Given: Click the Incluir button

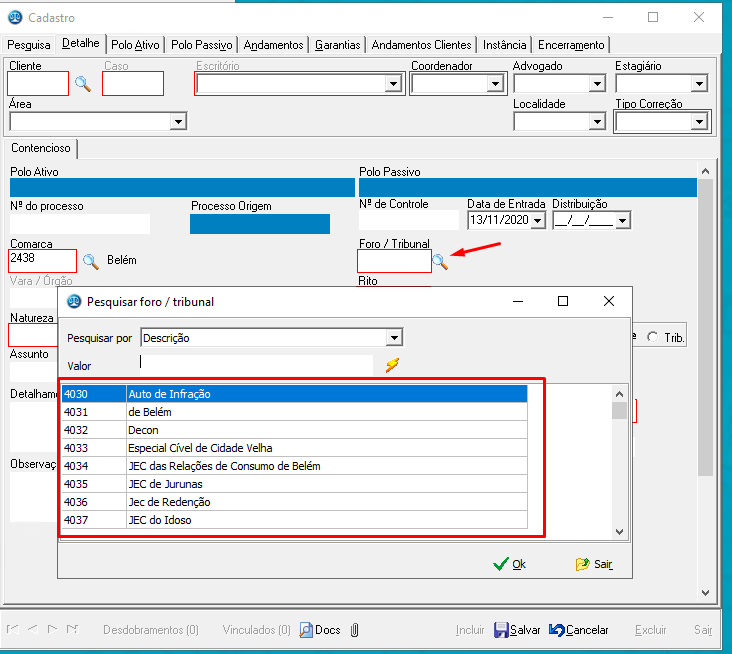Looking at the screenshot, I should pyautogui.click(x=470, y=630).
